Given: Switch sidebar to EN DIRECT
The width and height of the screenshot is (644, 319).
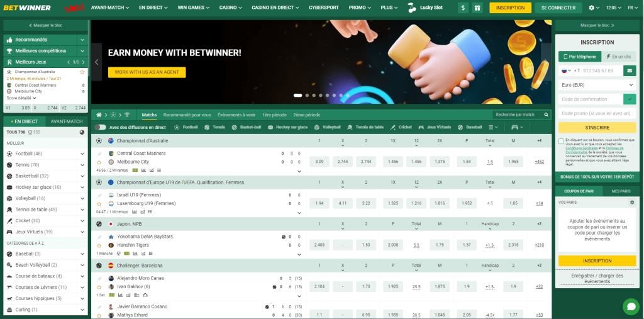Looking at the screenshot, I should tap(25, 121).
